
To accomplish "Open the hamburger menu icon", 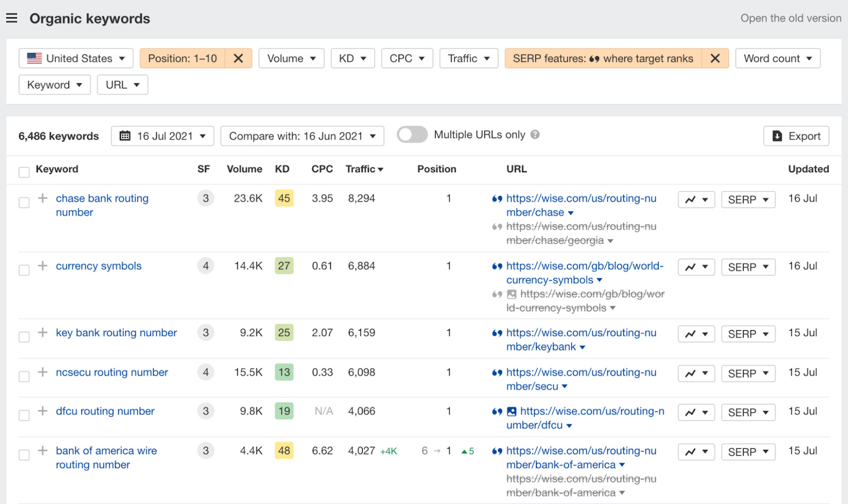I will [12, 19].
